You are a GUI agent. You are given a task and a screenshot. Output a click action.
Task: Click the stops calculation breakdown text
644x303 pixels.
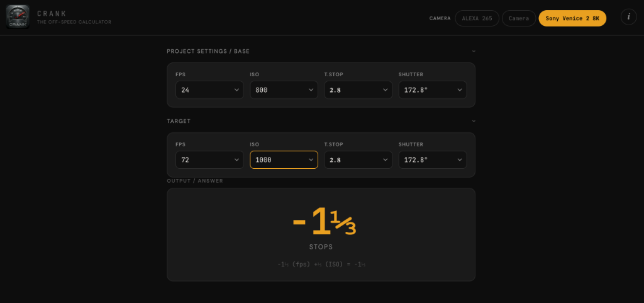click(321, 265)
